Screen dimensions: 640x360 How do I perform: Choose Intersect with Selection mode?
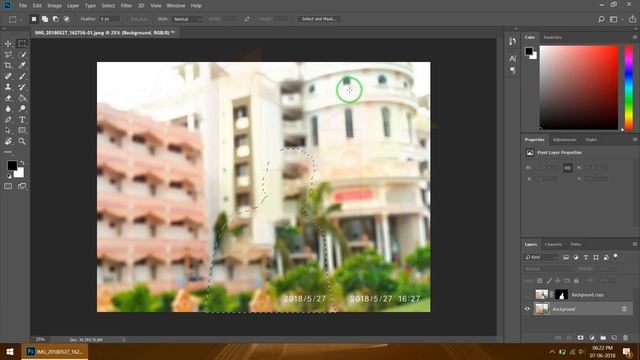coord(67,19)
